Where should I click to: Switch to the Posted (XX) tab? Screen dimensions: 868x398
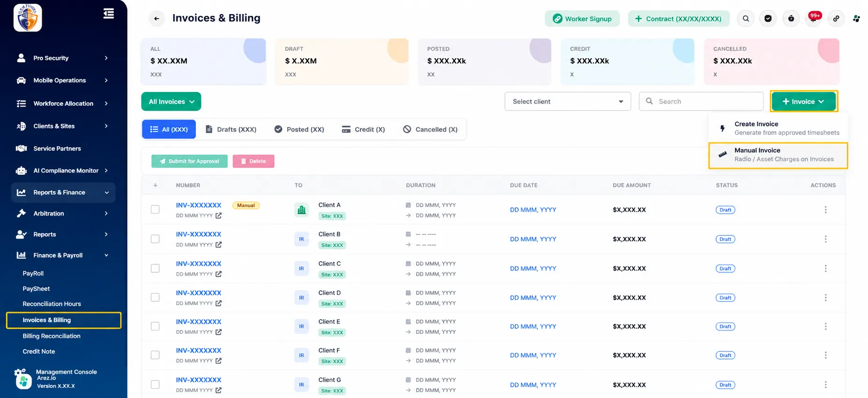pyautogui.click(x=299, y=129)
